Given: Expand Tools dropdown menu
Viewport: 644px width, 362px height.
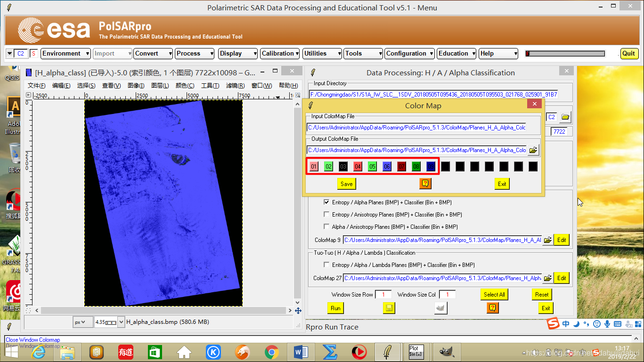Looking at the screenshot, I should 363,54.
